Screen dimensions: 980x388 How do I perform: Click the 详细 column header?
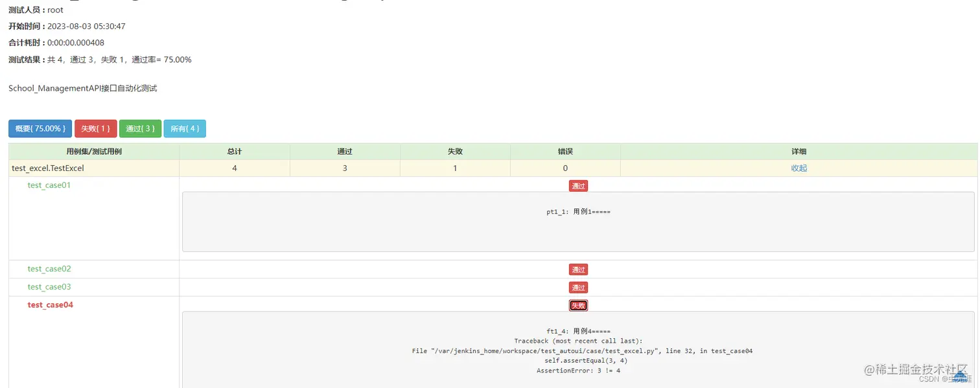pos(799,152)
